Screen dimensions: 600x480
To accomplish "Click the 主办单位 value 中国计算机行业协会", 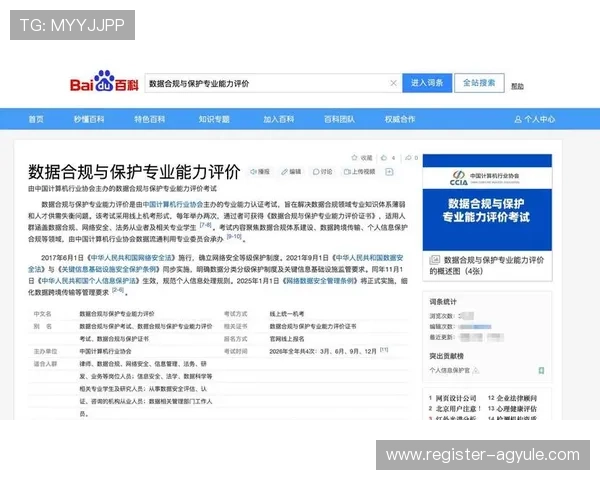I will point(105,351).
